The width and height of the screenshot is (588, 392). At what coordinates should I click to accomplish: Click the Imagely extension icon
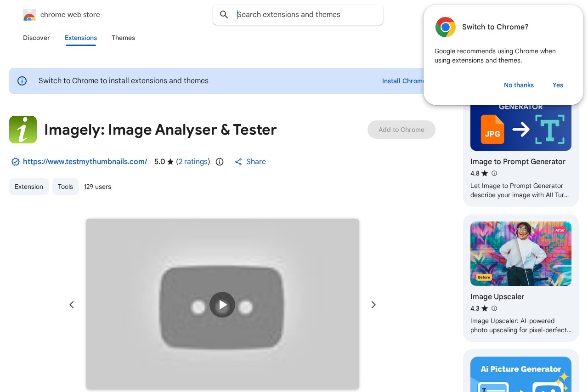[23, 130]
